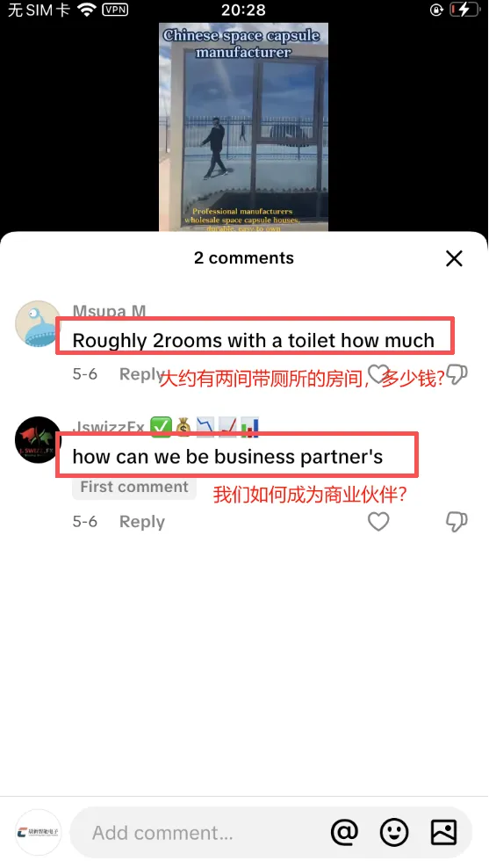489x868 pixels.
Task: Tap the VPN status bar indicator
Action: (115, 10)
